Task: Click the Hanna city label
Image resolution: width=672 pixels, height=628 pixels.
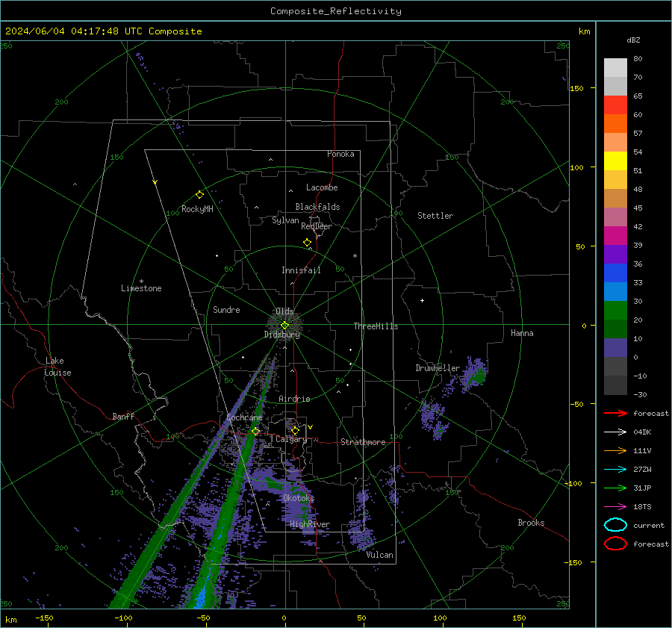Action: coord(522,333)
